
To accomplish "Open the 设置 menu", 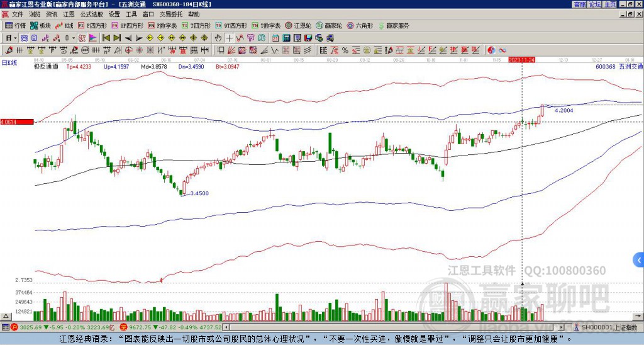I will 114,14.
